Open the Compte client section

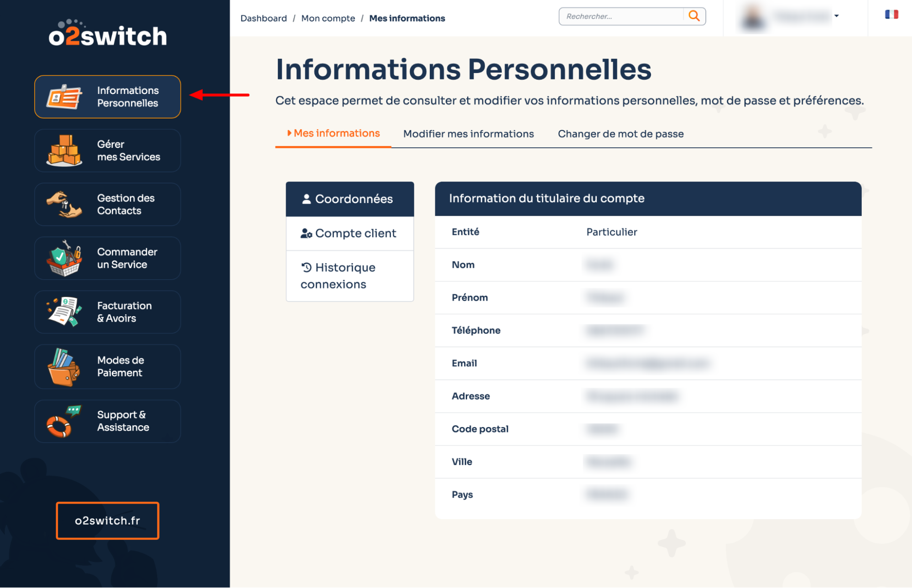coord(349,233)
